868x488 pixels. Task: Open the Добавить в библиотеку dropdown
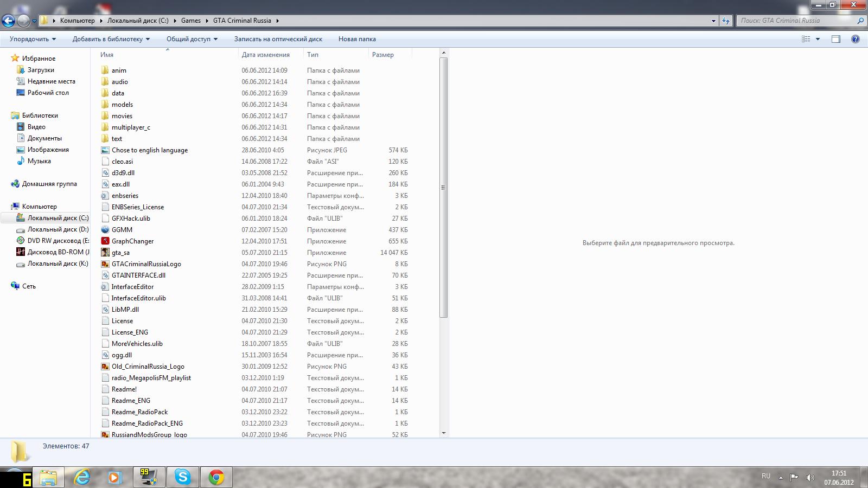pyautogui.click(x=111, y=39)
